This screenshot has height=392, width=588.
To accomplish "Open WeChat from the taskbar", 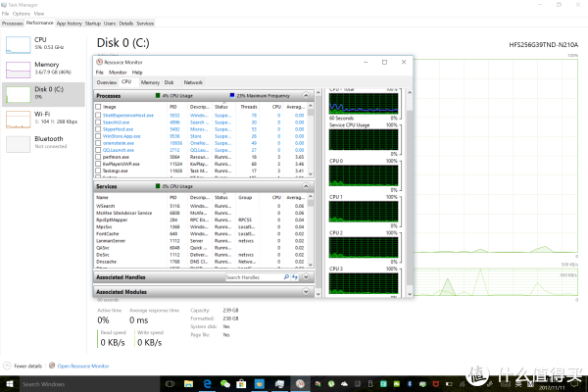I will tap(225, 384).
